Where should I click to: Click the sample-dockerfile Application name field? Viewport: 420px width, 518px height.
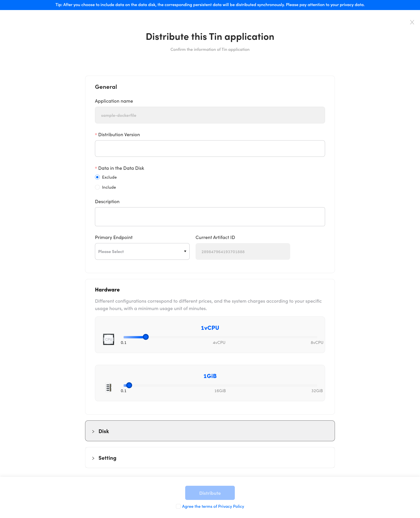pos(210,115)
